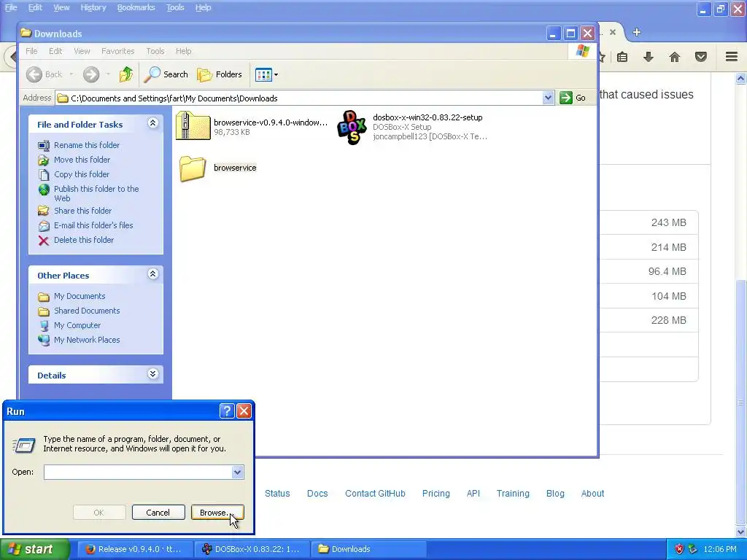The height and width of the screenshot is (560, 747).
Task: Click the GitHub Blog footer link
Action: [555, 494]
